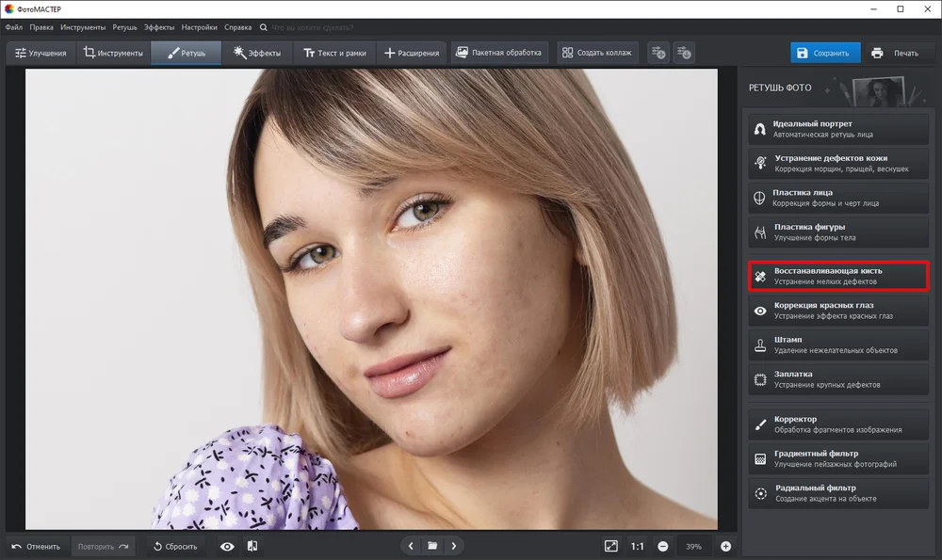Viewport: 942px width, 560px height.
Task: Click Создать коллаж button
Action: (596, 53)
